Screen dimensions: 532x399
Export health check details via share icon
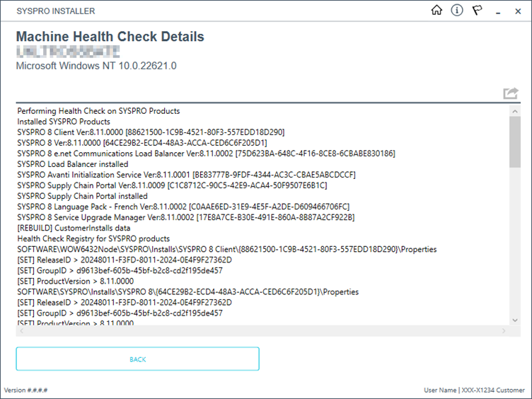(510, 93)
